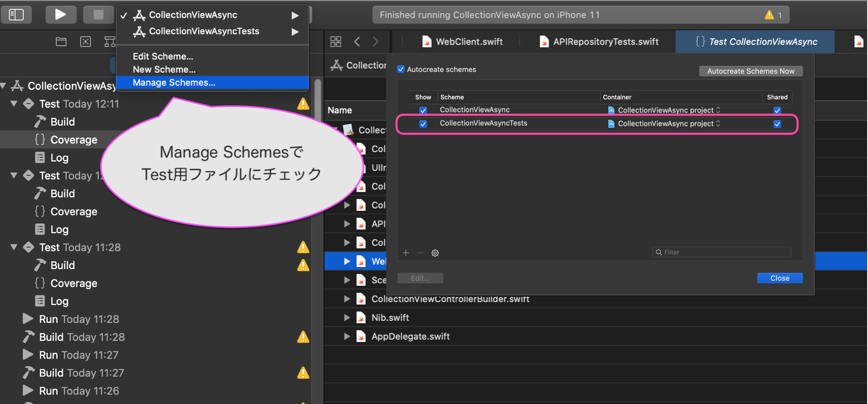Click Log icon under Test Today 12:11
The height and width of the screenshot is (404, 868).
pos(40,158)
